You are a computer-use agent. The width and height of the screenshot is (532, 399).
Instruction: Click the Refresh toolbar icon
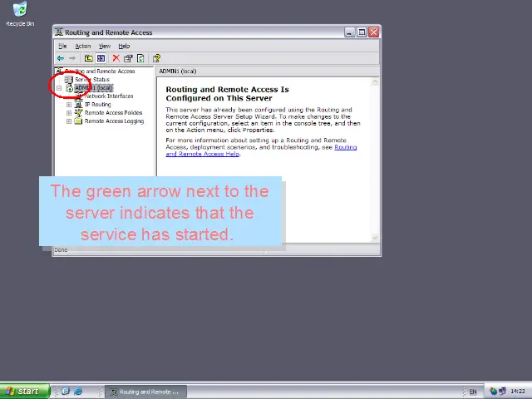[x=140, y=58]
